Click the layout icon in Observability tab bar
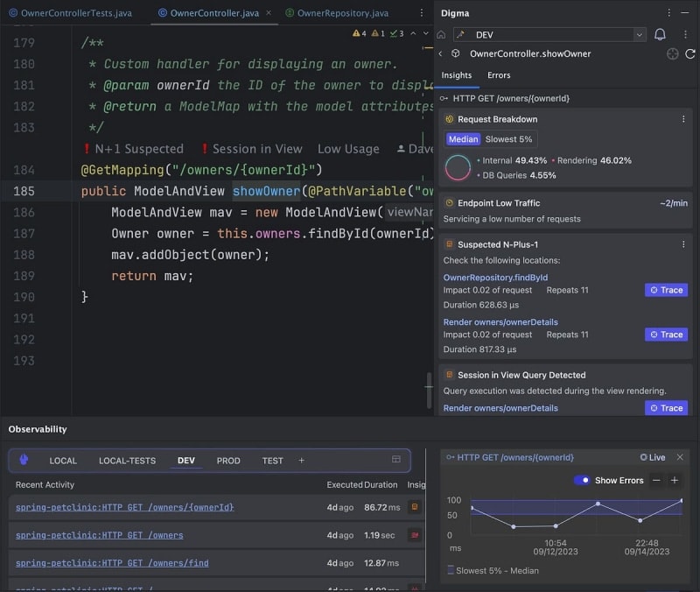 click(396, 460)
